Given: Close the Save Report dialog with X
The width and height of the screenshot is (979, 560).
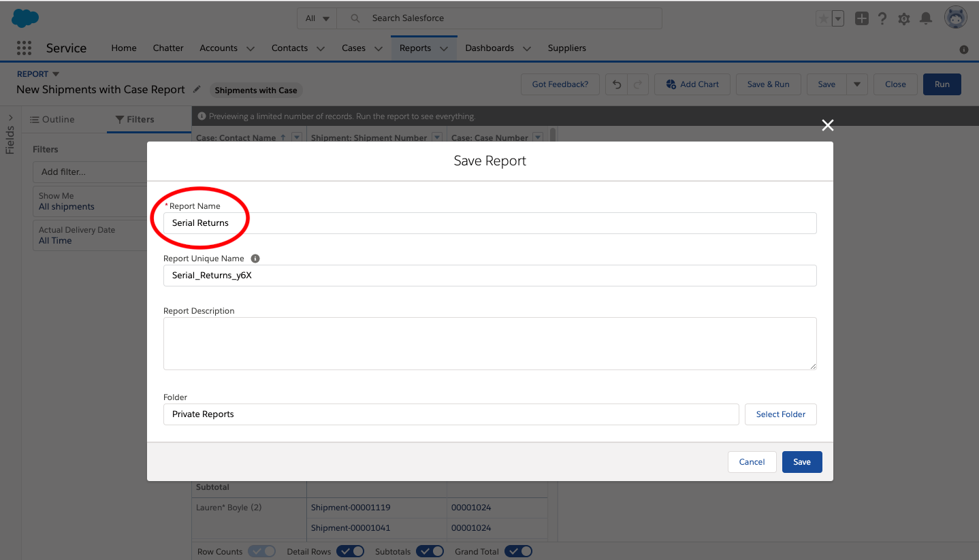Looking at the screenshot, I should pos(827,125).
